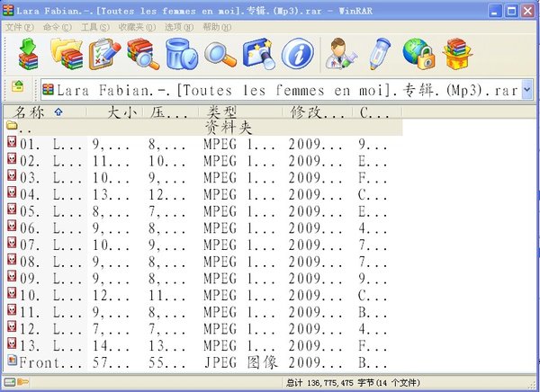Click the WinRAR title bar app icon
Screen dimensions: 540x392
(x=8, y=10)
